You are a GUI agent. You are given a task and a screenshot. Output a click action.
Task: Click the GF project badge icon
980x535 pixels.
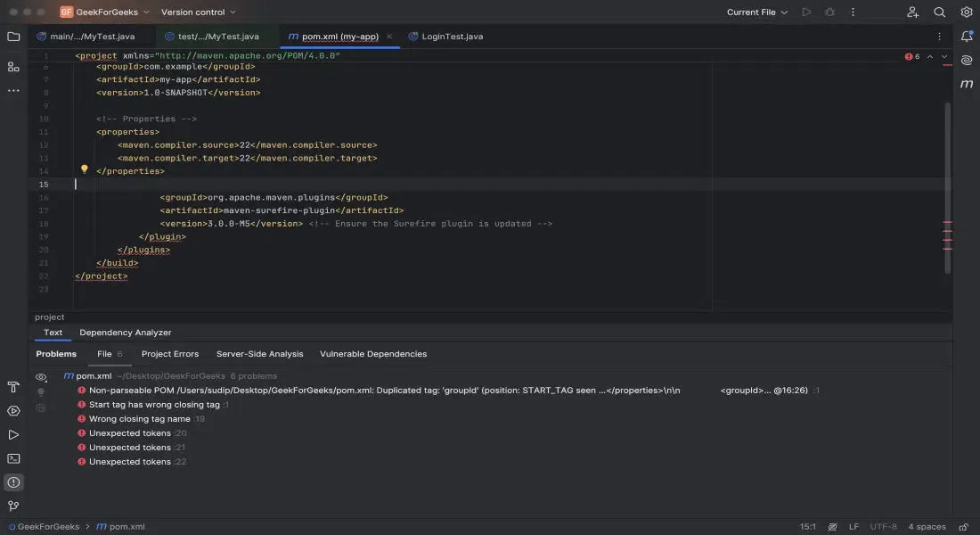click(x=66, y=12)
